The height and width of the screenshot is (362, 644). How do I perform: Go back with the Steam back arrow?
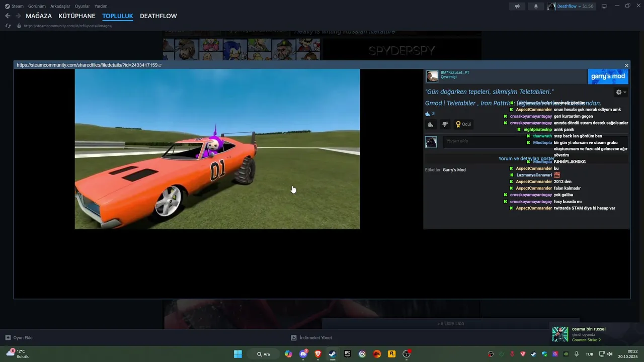[8, 16]
